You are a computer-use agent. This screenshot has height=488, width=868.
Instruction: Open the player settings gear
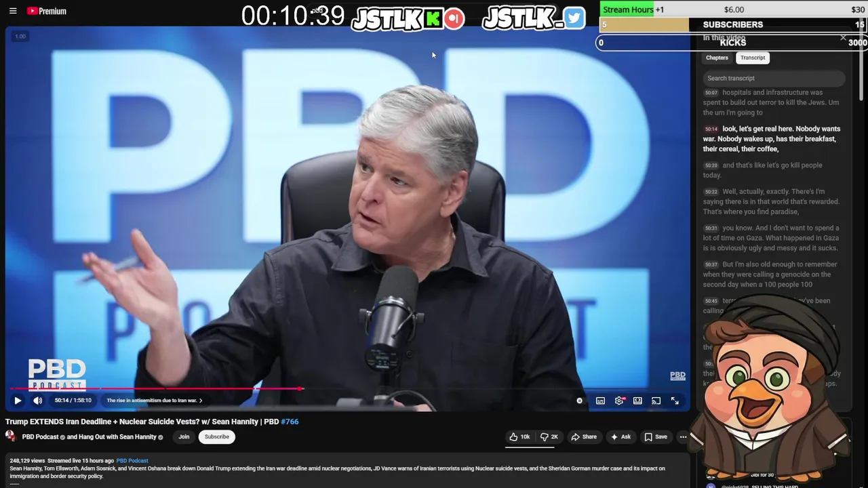click(x=619, y=401)
